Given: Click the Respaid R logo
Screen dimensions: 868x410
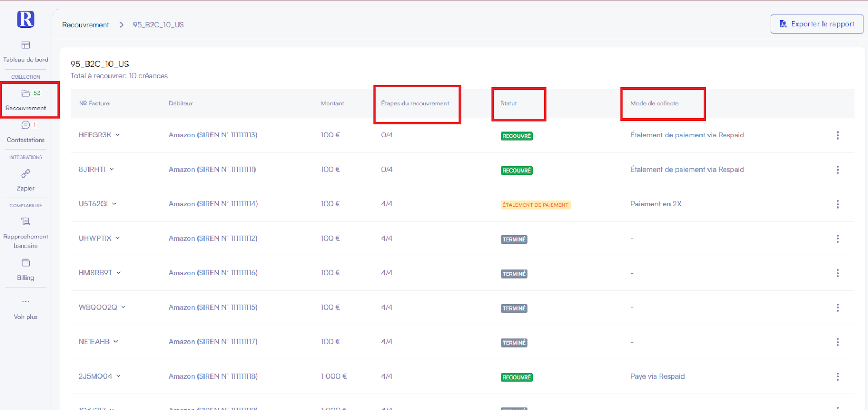Looking at the screenshot, I should pyautogui.click(x=25, y=19).
